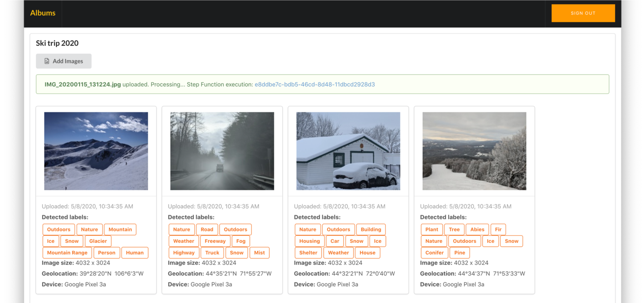Select the Tree label tag
This screenshot has height=303, width=644.
point(454,229)
